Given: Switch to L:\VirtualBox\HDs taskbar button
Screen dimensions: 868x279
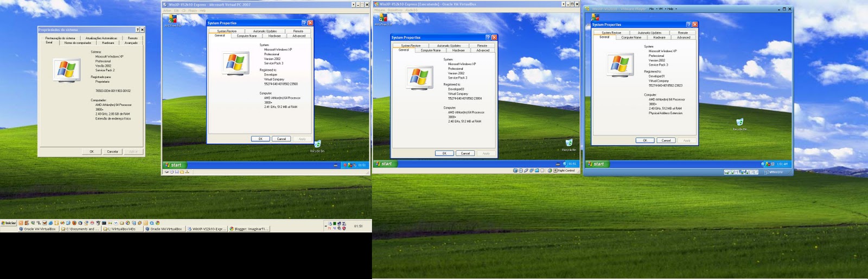Looking at the screenshot, I should [x=122, y=229].
